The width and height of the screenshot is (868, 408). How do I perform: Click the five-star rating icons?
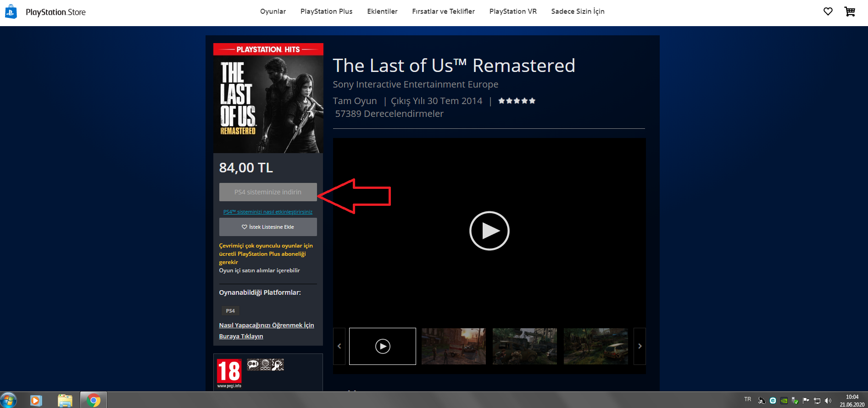click(x=517, y=101)
